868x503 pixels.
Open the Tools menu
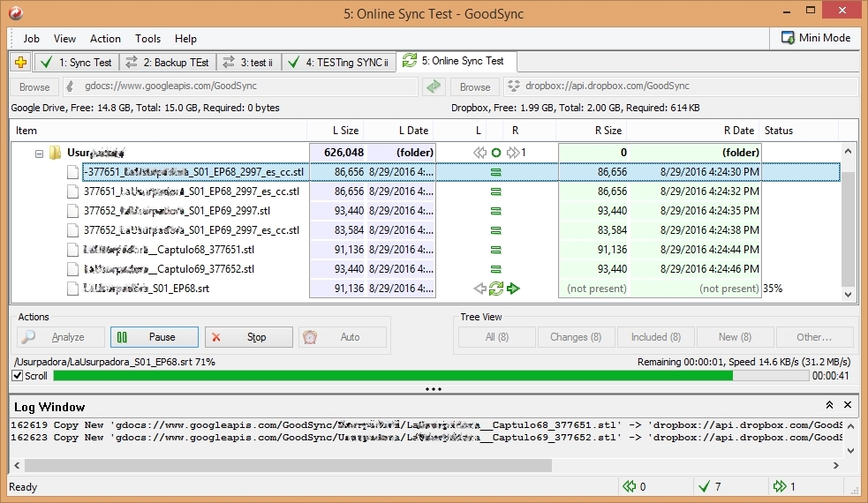click(147, 39)
